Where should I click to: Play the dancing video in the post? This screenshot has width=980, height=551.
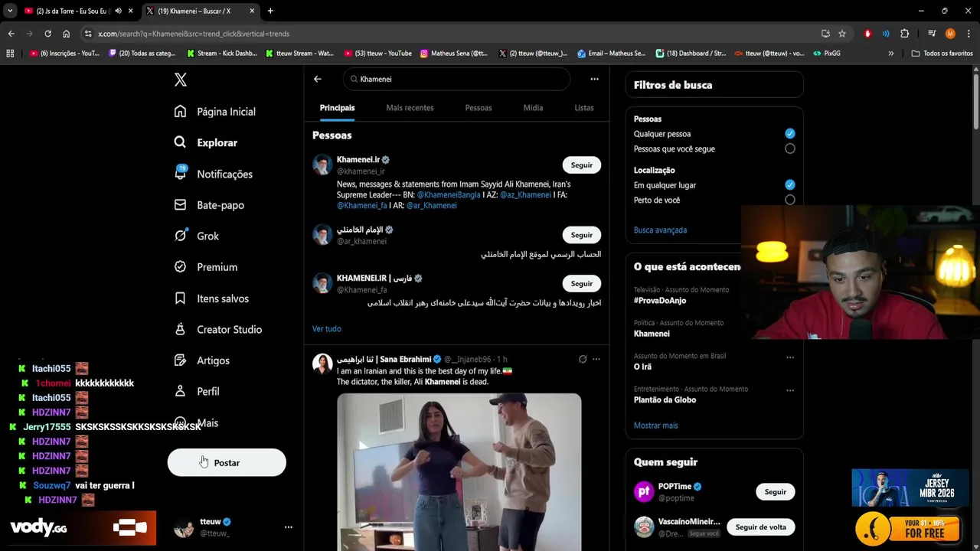pos(459,471)
